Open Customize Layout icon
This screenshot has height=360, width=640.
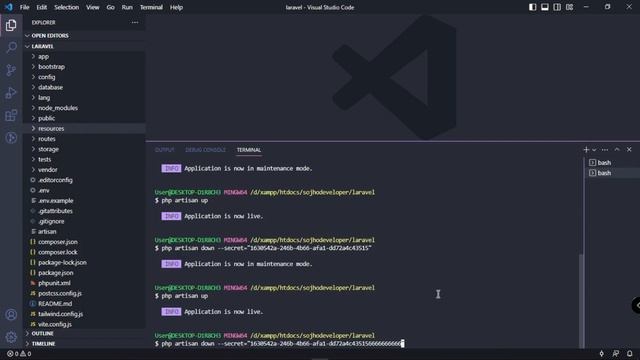(569, 7)
